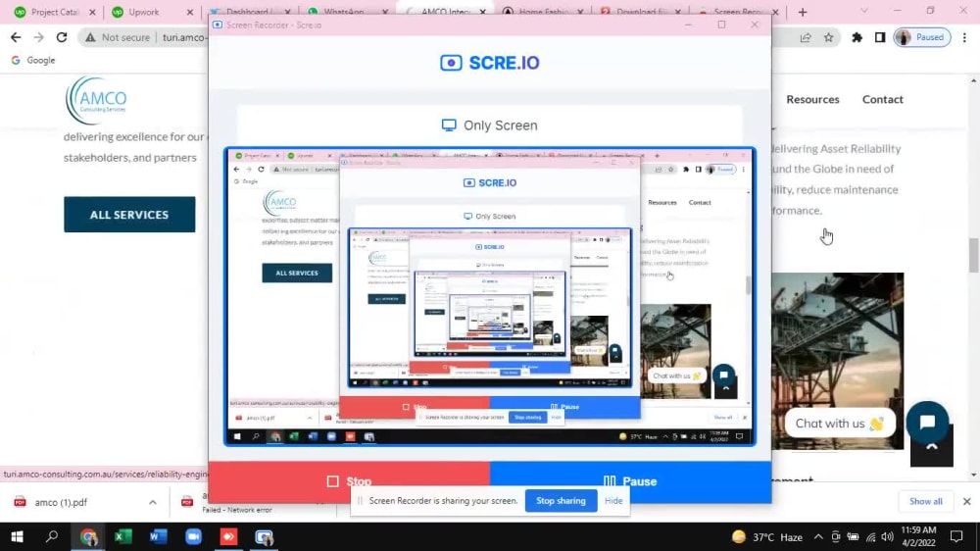Click the Not secure warning icon
Image resolution: width=980 pixels, height=551 pixels.
(x=90, y=37)
